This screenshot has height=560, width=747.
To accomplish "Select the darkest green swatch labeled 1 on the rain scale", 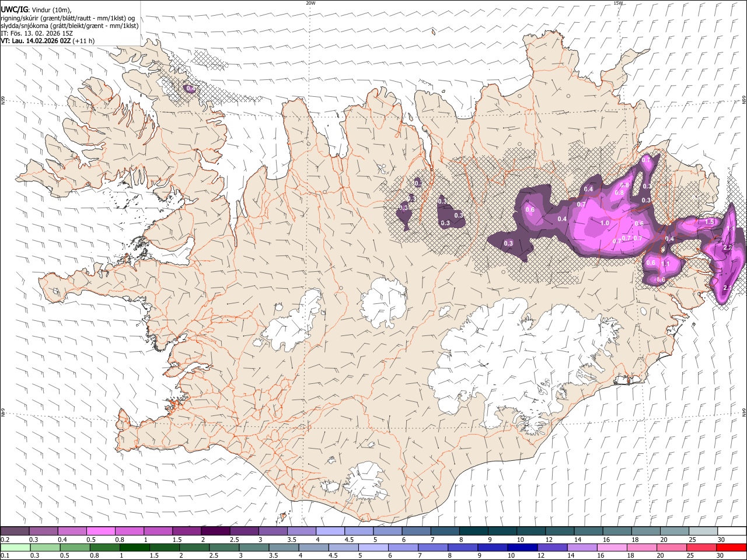I will click(134, 547).
